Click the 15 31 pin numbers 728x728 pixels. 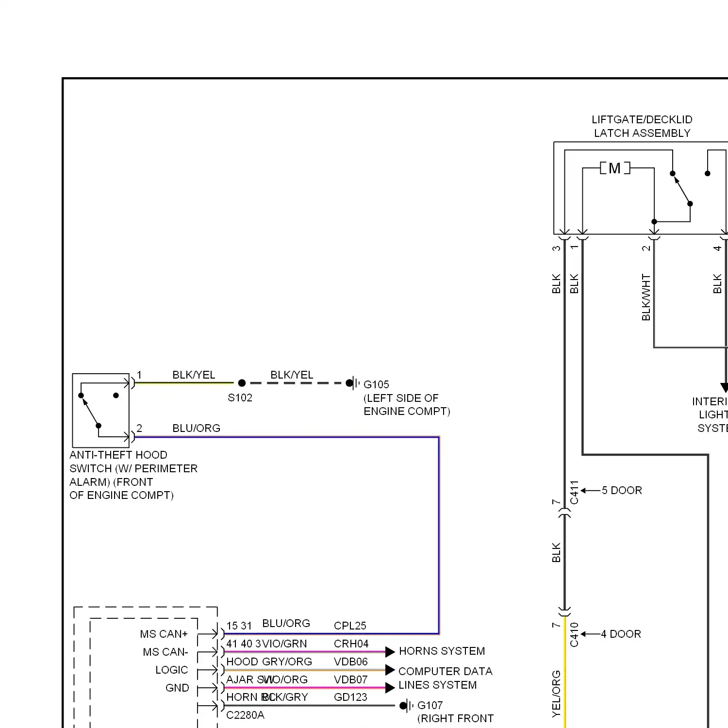click(x=239, y=626)
